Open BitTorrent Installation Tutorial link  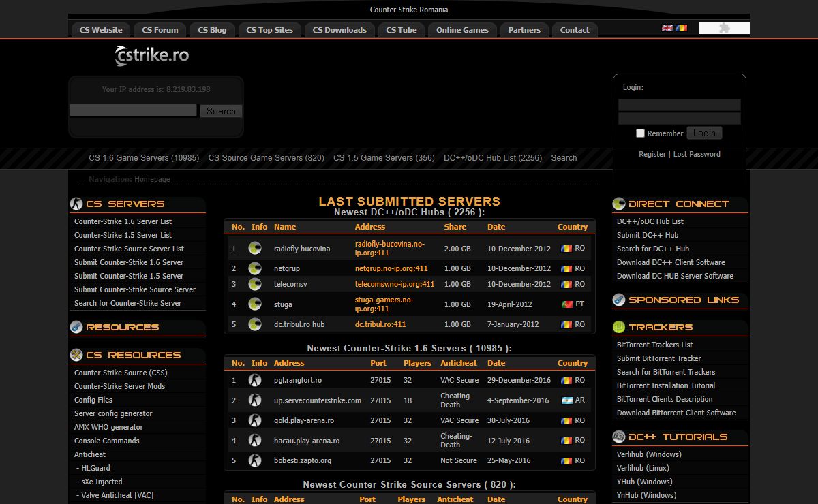(666, 385)
